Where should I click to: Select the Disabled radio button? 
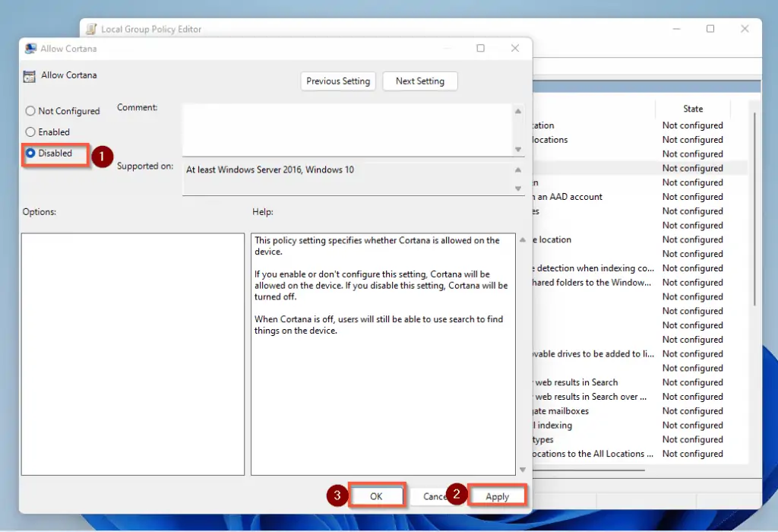point(31,154)
